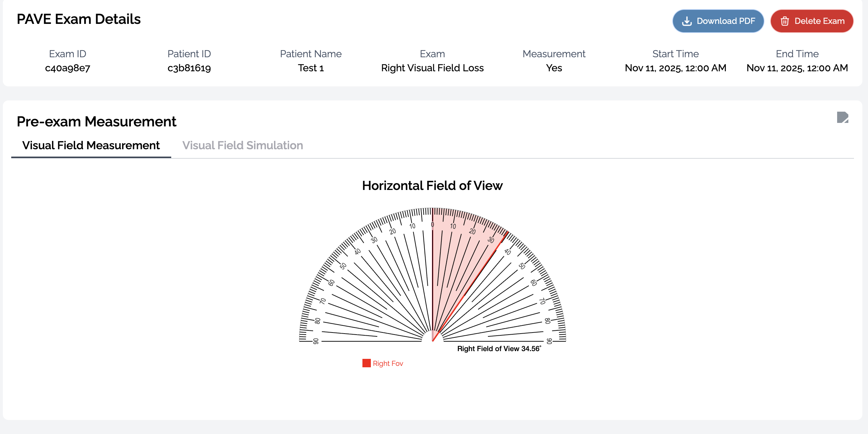Click the Right Field of View 34.56° label
The height and width of the screenshot is (434, 868).
499,349
